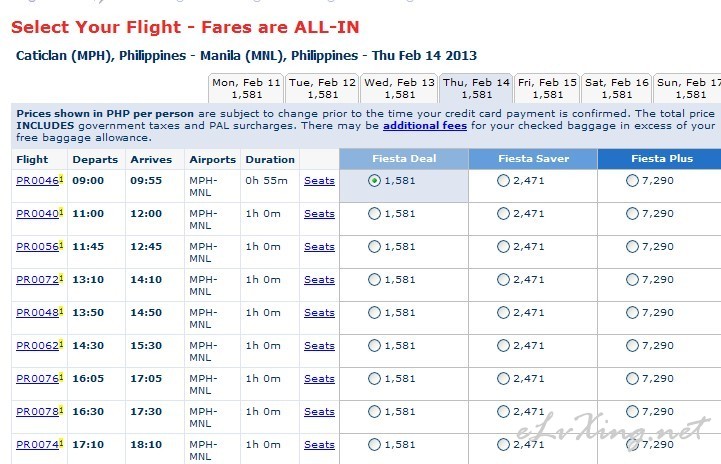This screenshot has width=721, height=464.
Task: Select Fiesta Deal for 16:05 flight PR0076
Action: [374, 378]
